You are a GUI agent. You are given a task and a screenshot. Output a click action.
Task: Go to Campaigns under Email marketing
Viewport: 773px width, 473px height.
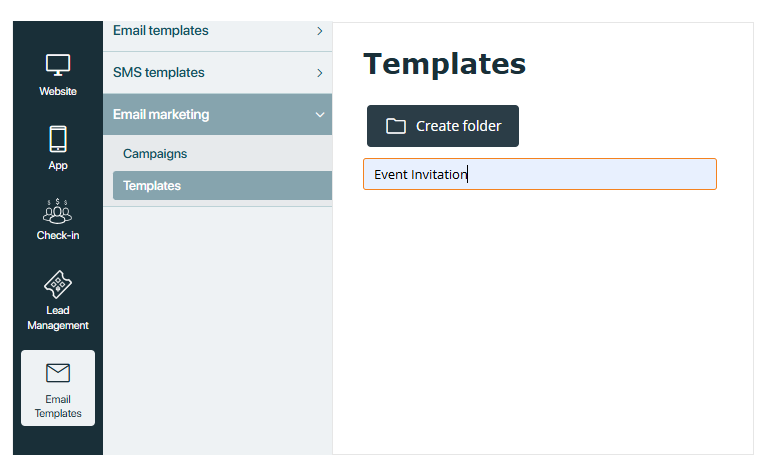[155, 154]
